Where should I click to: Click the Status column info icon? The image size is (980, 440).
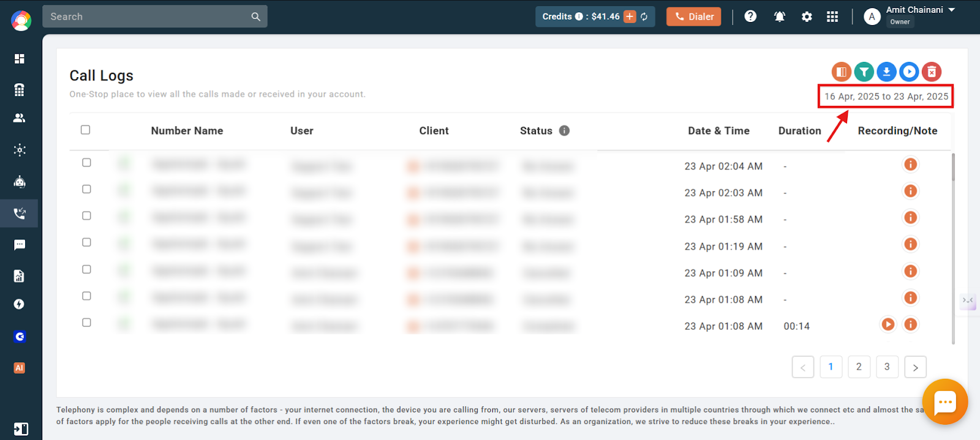tap(564, 130)
